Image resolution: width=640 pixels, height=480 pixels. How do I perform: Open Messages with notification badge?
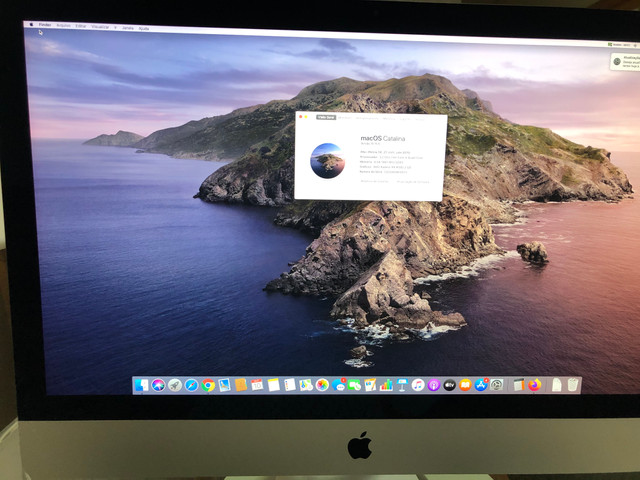[338, 384]
